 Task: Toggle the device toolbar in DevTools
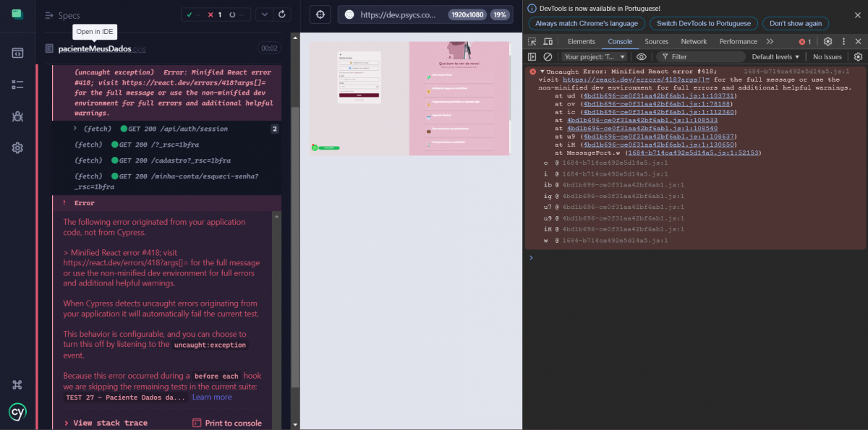(x=548, y=42)
